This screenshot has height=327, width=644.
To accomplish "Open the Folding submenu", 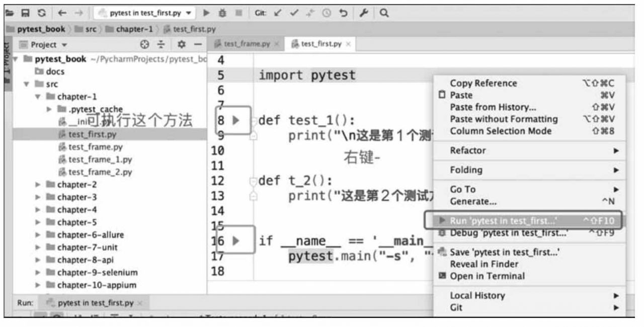I will click(529, 170).
